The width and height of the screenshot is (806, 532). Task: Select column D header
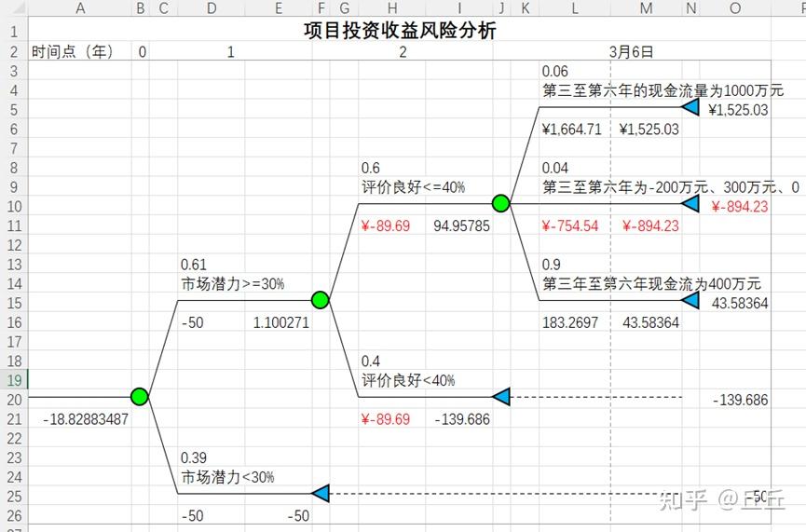[212, 7]
